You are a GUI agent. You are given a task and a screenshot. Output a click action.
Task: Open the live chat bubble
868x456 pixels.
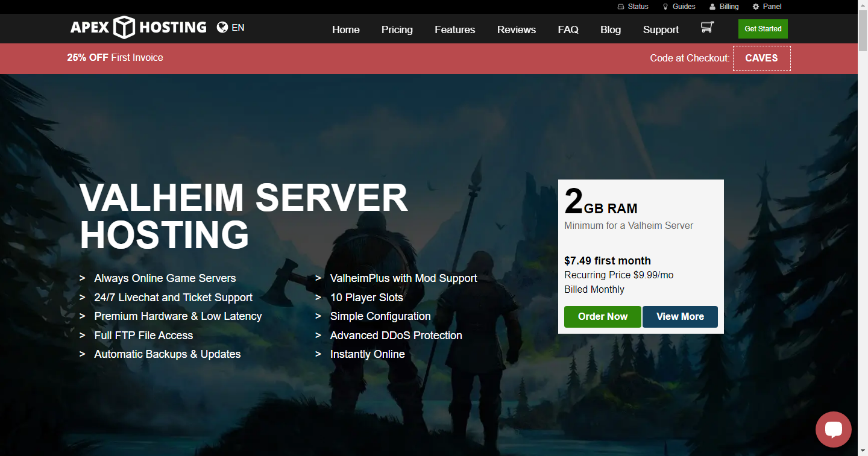833,429
